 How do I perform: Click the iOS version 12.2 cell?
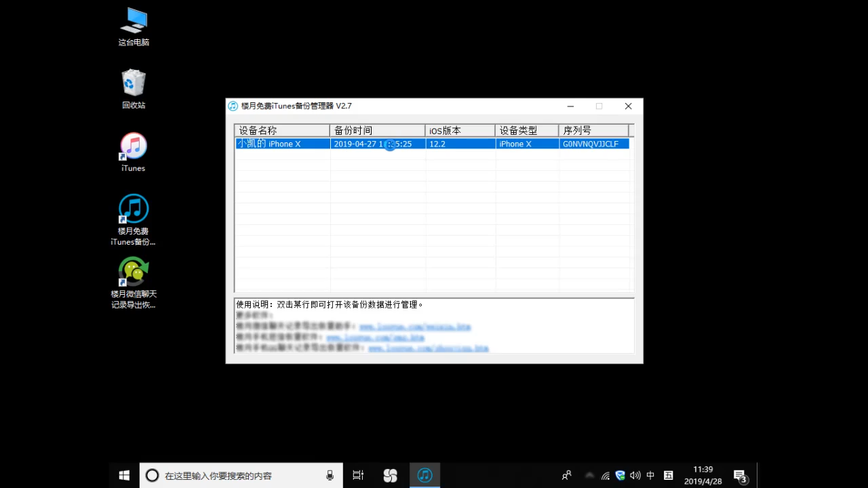(x=460, y=144)
